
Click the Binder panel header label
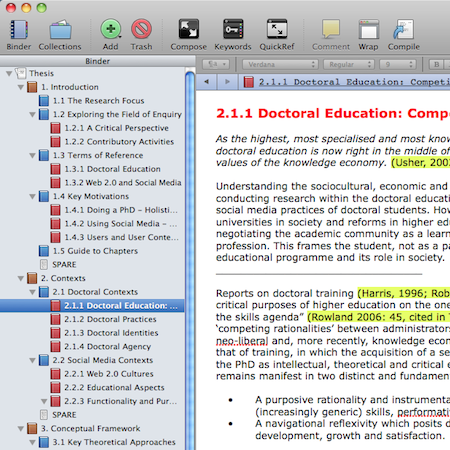(97, 61)
